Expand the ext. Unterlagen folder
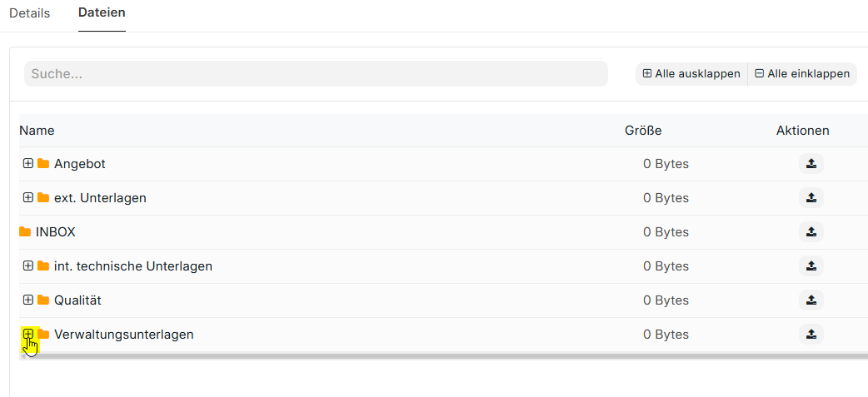Screen dimensions: 868x397 28,198
